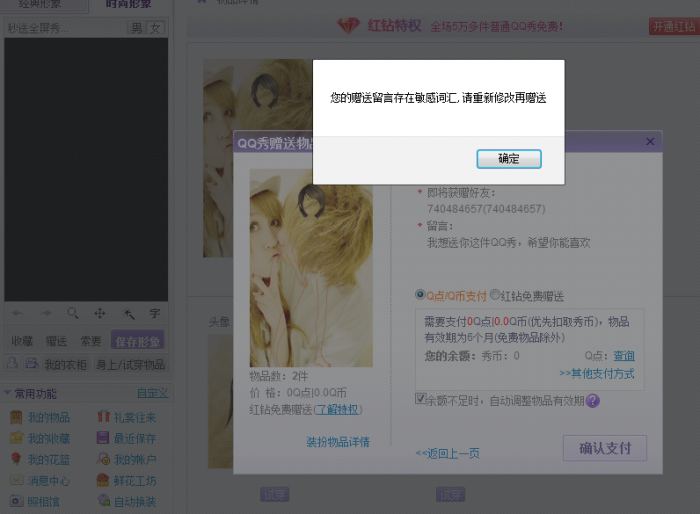Screen dimensions: 700x514
Task: Open 其他支付方式 link
Action: 597,373
